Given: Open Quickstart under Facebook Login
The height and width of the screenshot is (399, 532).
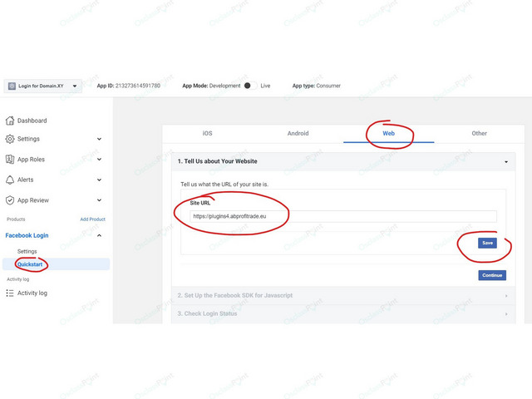Looking at the screenshot, I should click(30, 264).
